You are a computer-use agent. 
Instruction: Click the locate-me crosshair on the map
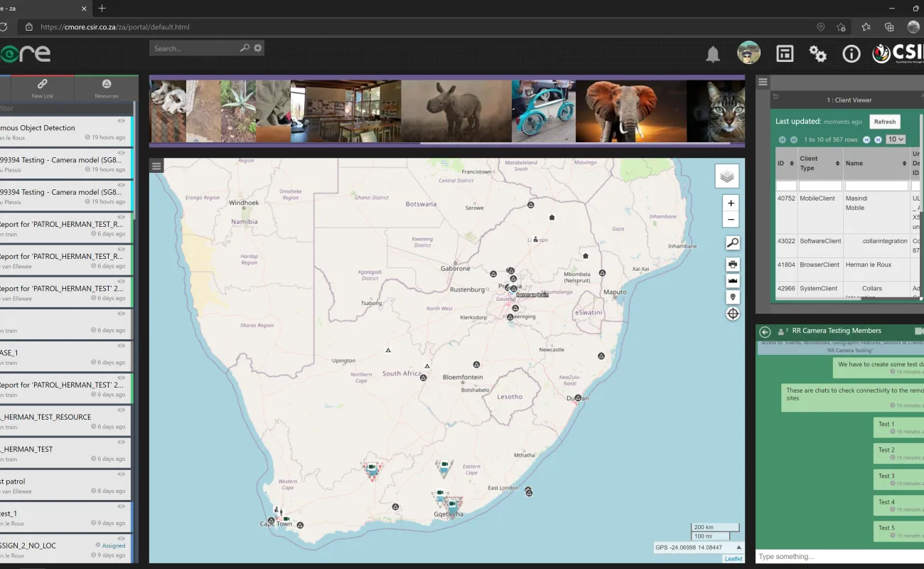tap(733, 314)
